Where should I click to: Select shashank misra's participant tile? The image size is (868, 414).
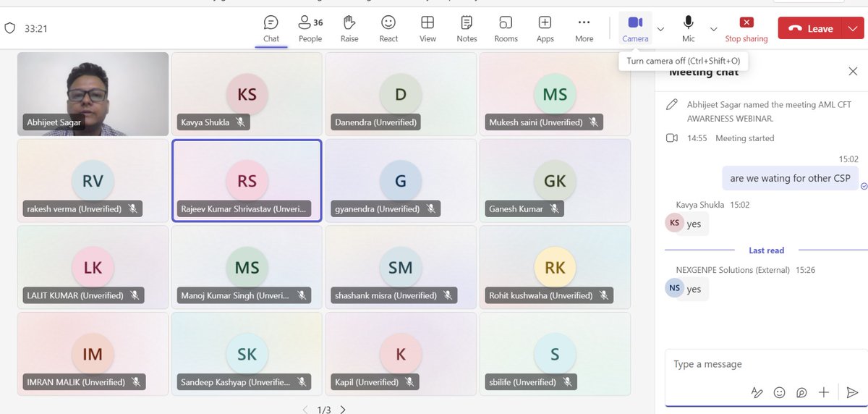400,267
